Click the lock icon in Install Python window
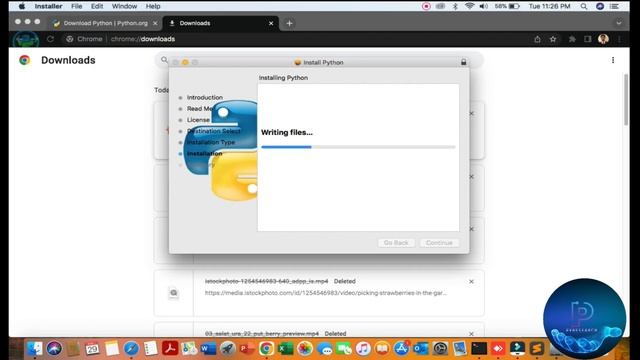This screenshot has height=360, width=640. 463,62
